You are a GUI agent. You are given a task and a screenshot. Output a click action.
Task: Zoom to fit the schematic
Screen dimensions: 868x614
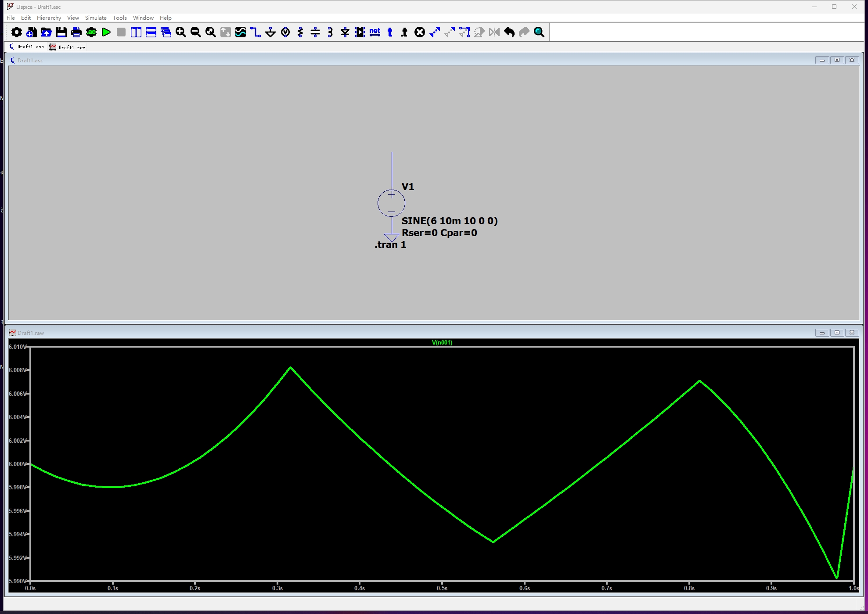point(210,32)
